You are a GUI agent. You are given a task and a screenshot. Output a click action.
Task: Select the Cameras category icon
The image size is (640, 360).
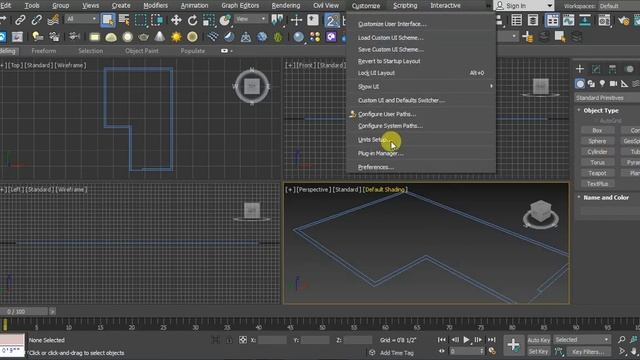point(613,84)
